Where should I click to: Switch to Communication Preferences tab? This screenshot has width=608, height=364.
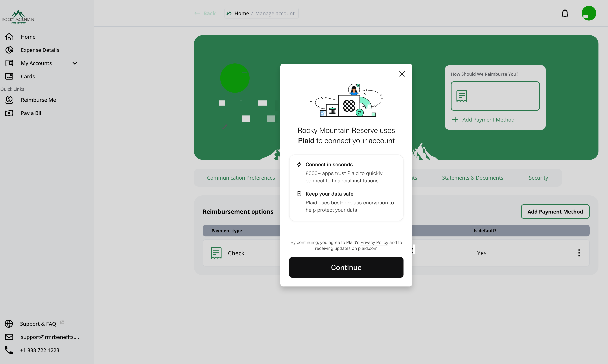[x=241, y=178]
